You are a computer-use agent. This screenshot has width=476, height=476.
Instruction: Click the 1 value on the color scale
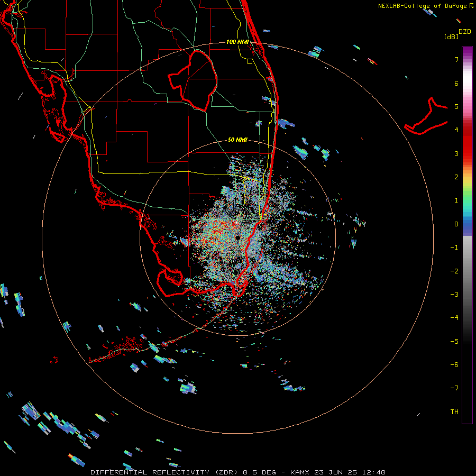[x=456, y=200]
